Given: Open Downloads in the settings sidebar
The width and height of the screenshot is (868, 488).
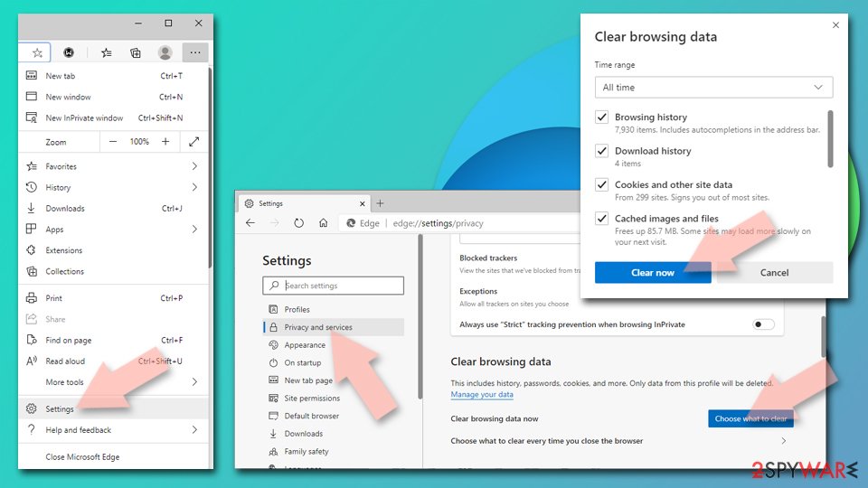Looking at the screenshot, I should (x=334, y=433).
